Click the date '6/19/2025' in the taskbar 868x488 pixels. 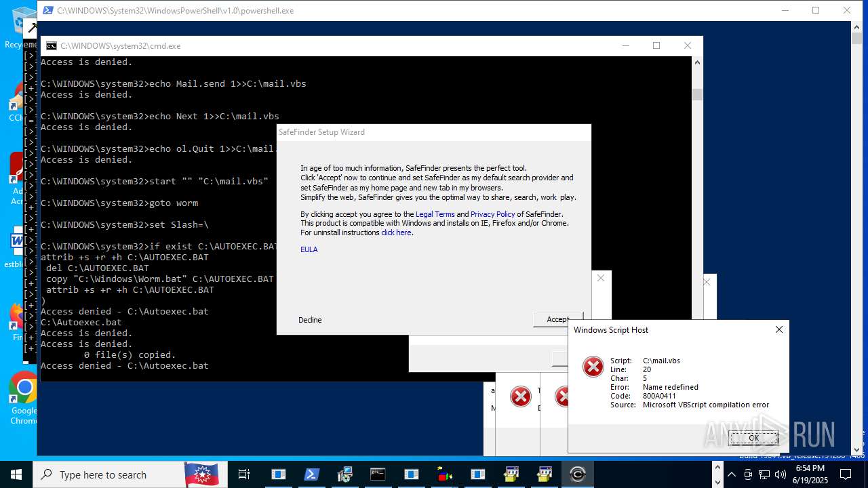tap(810, 481)
